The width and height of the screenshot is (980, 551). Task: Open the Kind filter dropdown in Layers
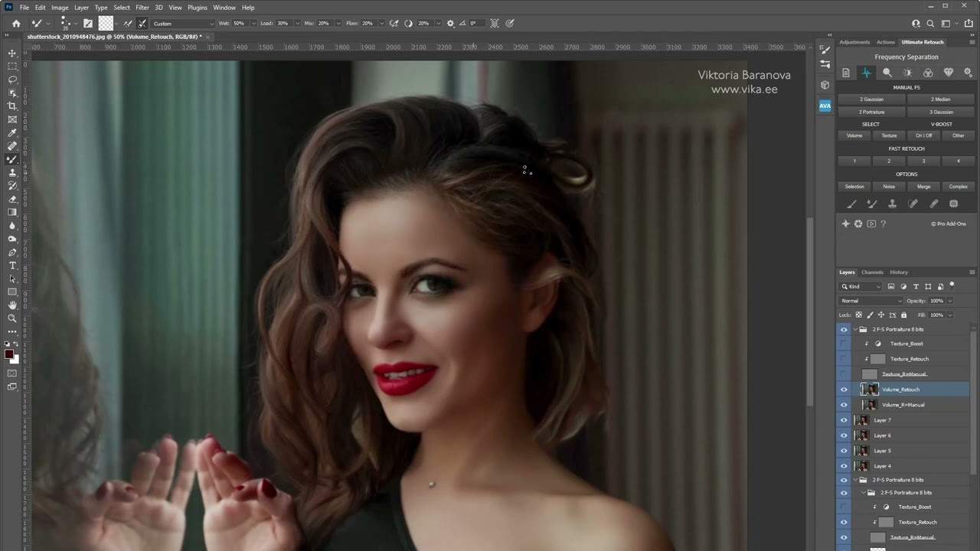[x=861, y=286]
